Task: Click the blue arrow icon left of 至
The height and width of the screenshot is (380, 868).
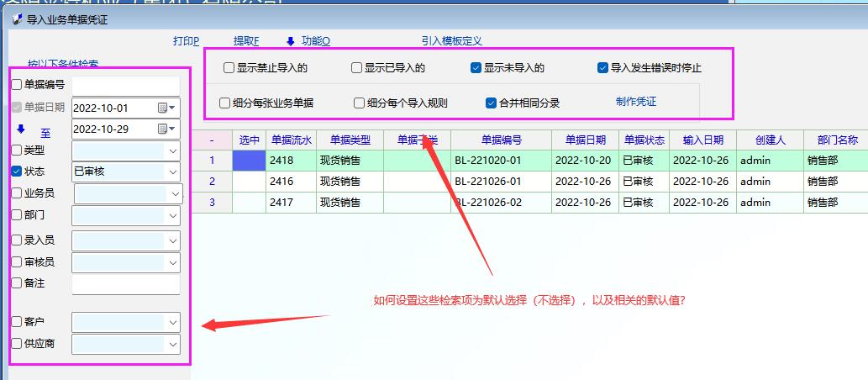Action: point(22,129)
